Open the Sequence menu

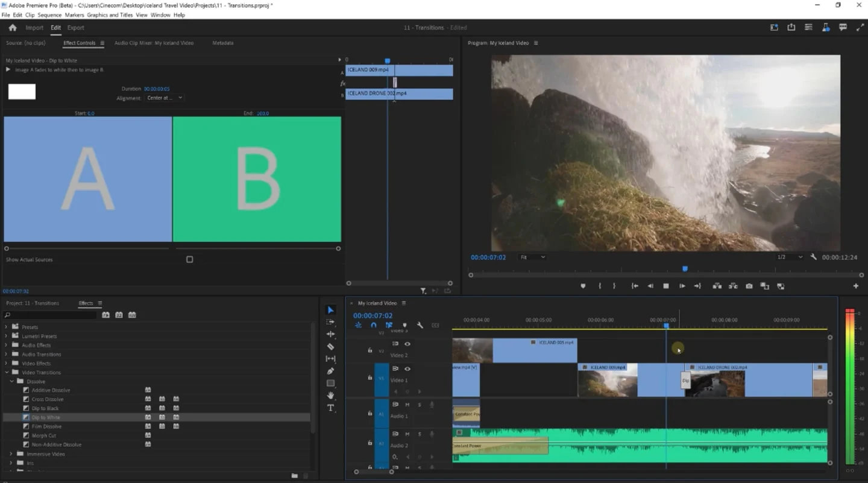click(x=49, y=15)
